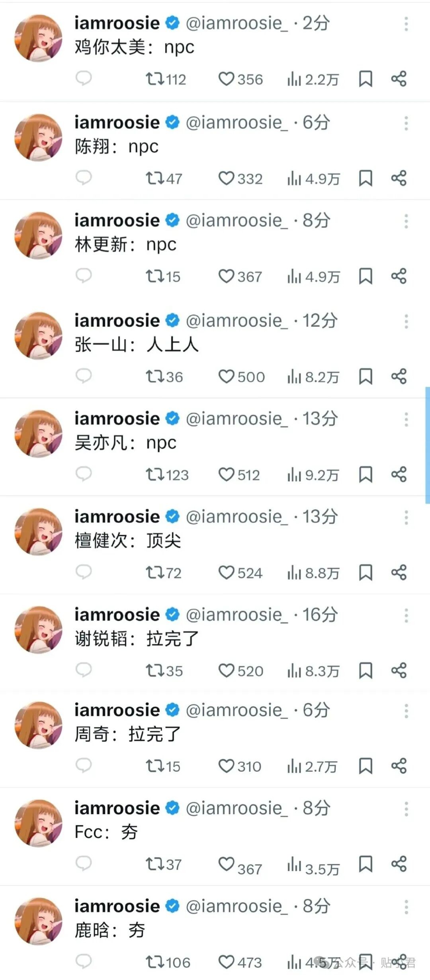Open @iamroosie_ handle on the 林更新 tweet
Screen dimensions: 430x980
coord(236,221)
